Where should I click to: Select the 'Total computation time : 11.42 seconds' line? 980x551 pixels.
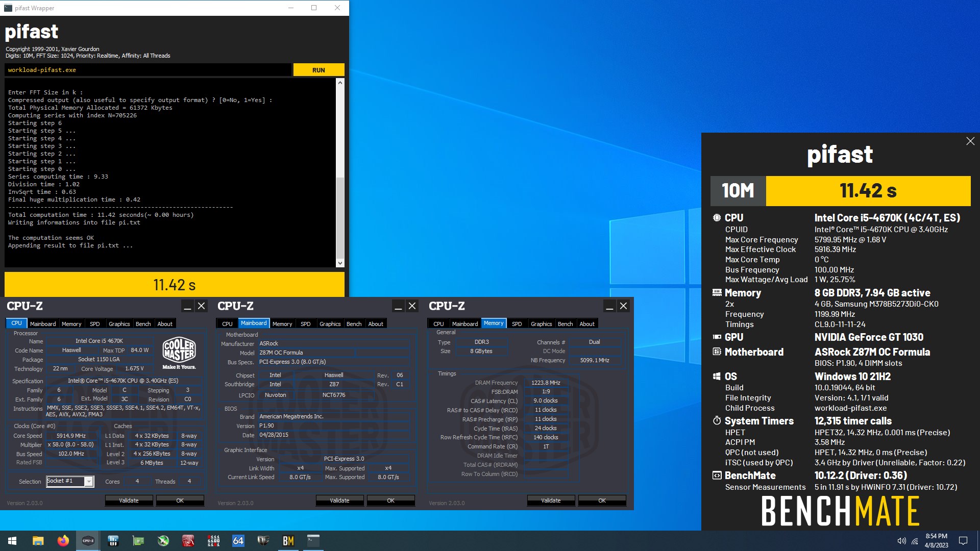(x=101, y=215)
